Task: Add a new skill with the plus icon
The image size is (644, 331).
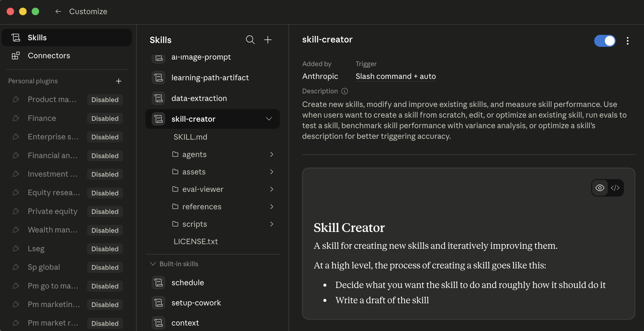Action: pos(268,40)
